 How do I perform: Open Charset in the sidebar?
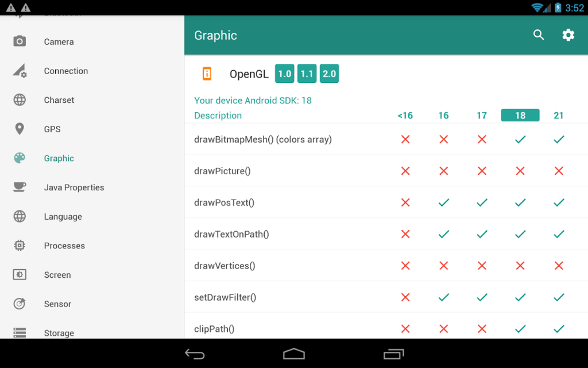click(92, 100)
